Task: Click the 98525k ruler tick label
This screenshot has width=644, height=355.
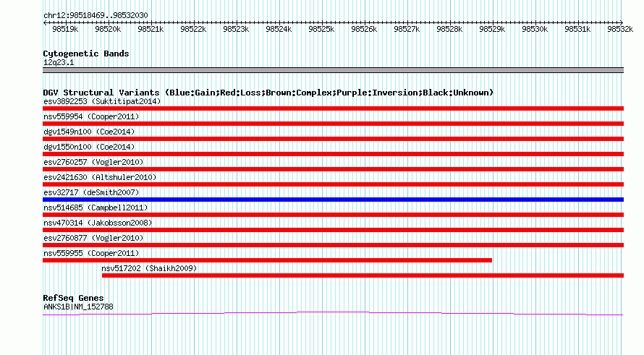Action: click(321, 29)
